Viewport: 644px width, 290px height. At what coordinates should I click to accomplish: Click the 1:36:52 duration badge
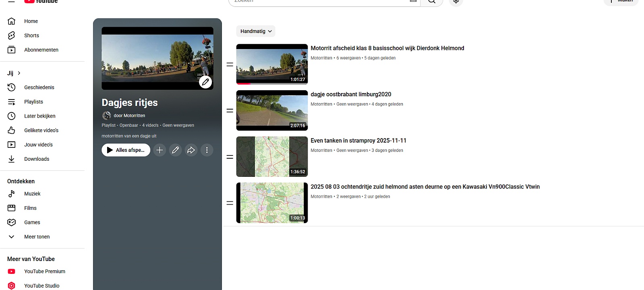(298, 172)
